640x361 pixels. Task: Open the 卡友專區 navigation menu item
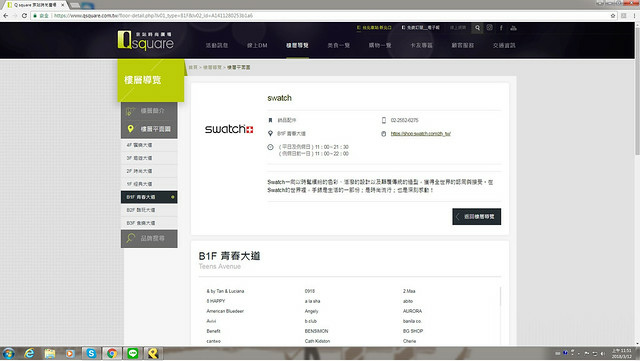421,45
